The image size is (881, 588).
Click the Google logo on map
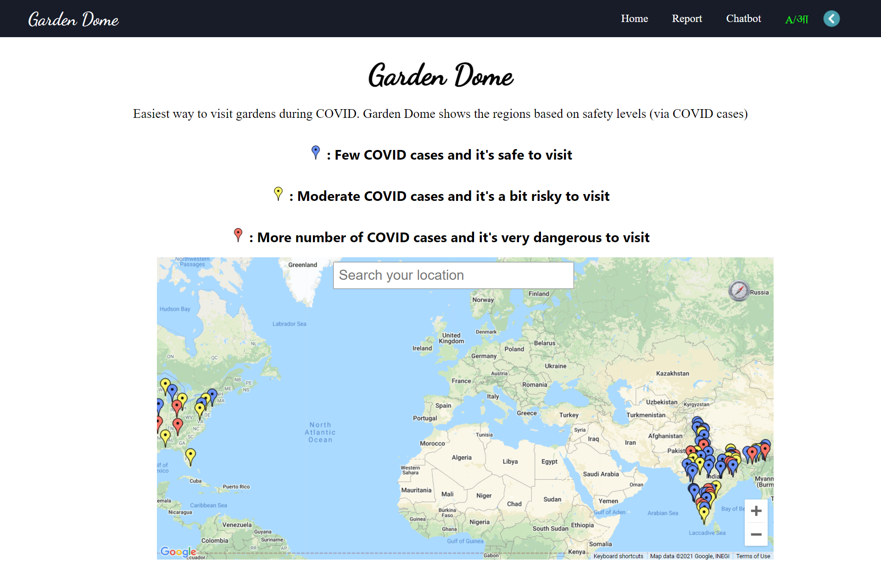coord(178,551)
